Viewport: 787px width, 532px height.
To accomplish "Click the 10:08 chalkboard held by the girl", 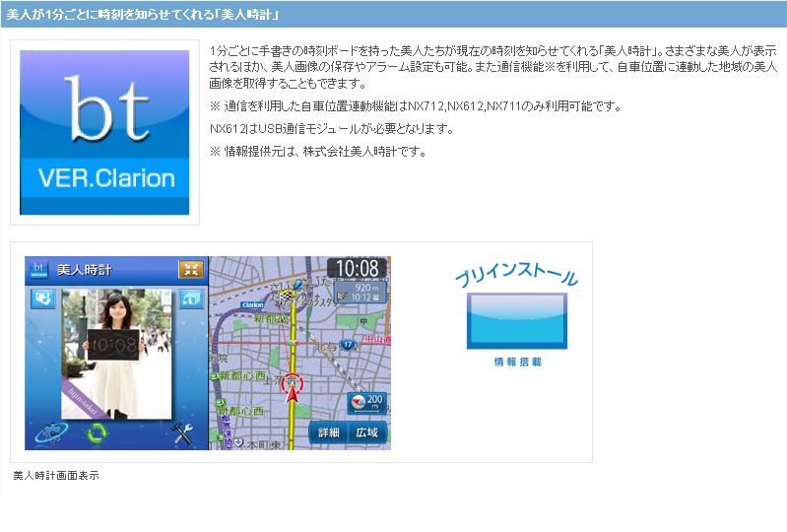I will click(x=113, y=345).
